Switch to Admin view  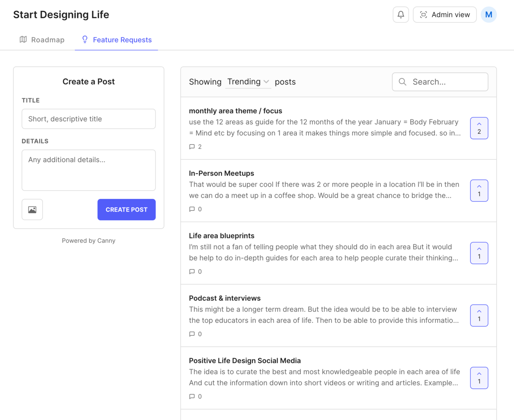[445, 15]
